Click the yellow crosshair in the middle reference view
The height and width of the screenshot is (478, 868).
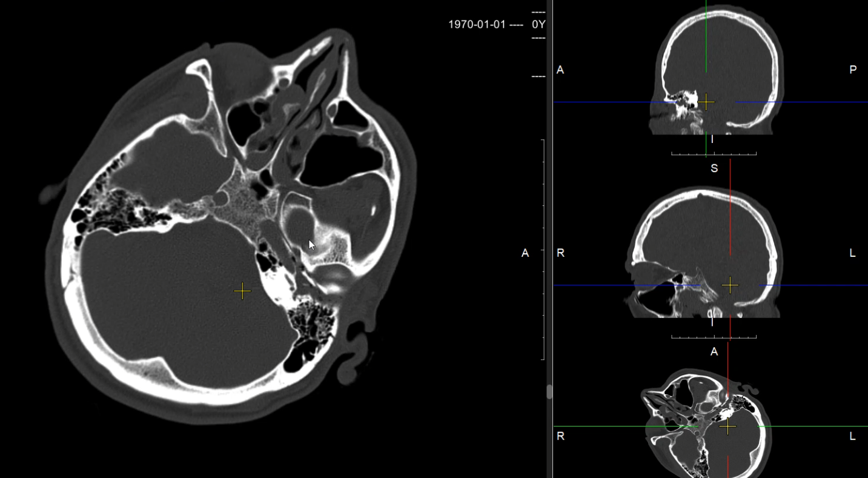(x=731, y=285)
